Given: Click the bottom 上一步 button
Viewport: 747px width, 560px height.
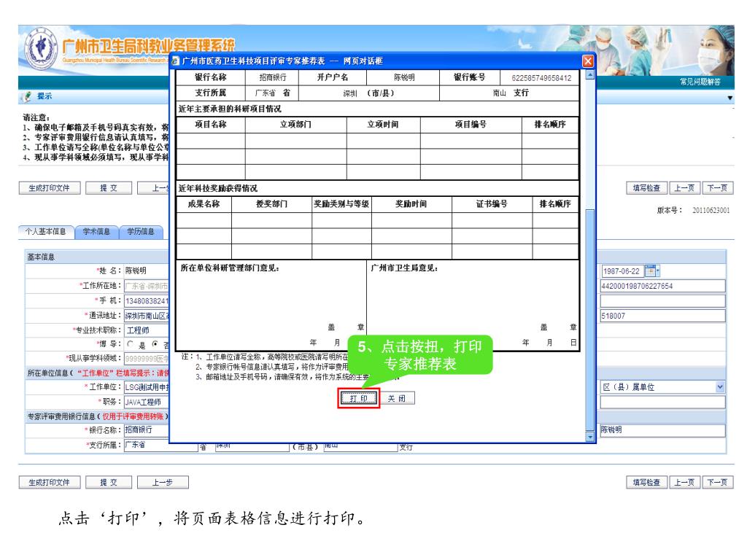Looking at the screenshot, I should [163, 483].
